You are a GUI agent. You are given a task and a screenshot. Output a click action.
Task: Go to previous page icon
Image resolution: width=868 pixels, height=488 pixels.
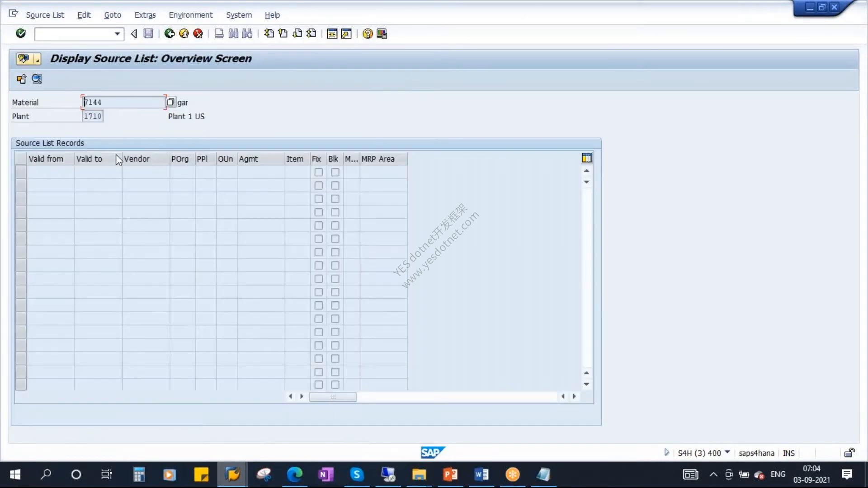coord(283,33)
